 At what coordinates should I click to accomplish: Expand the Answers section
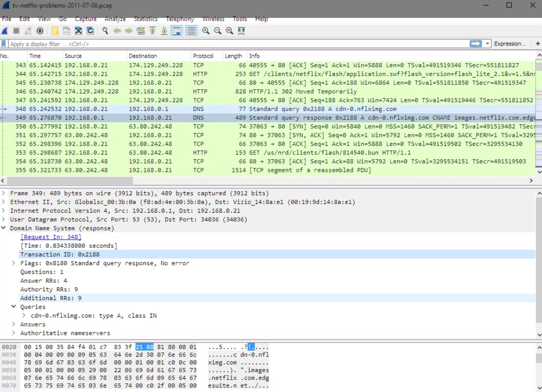point(14,324)
